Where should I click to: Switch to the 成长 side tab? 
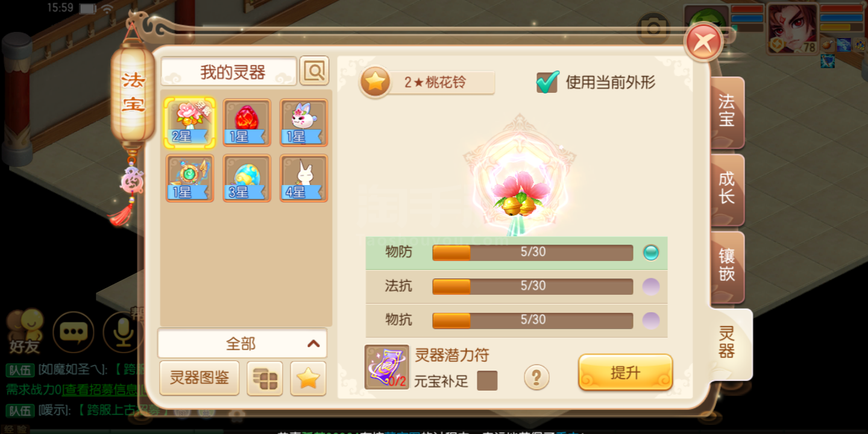tap(727, 189)
